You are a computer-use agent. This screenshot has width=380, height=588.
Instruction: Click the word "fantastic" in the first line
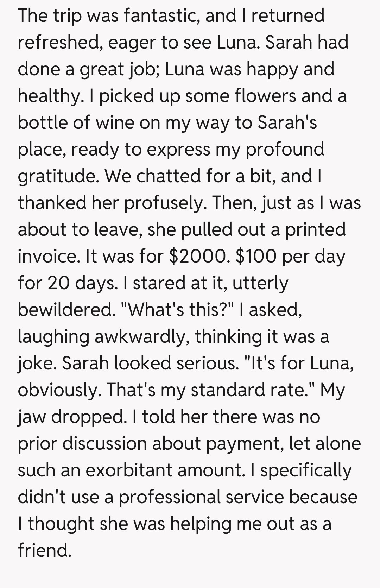161,15
